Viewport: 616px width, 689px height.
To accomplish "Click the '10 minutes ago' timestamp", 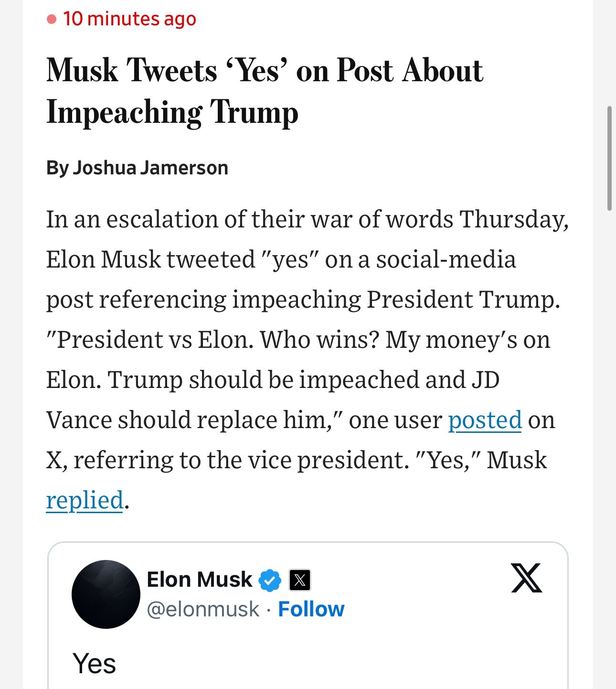I will [129, 19].
